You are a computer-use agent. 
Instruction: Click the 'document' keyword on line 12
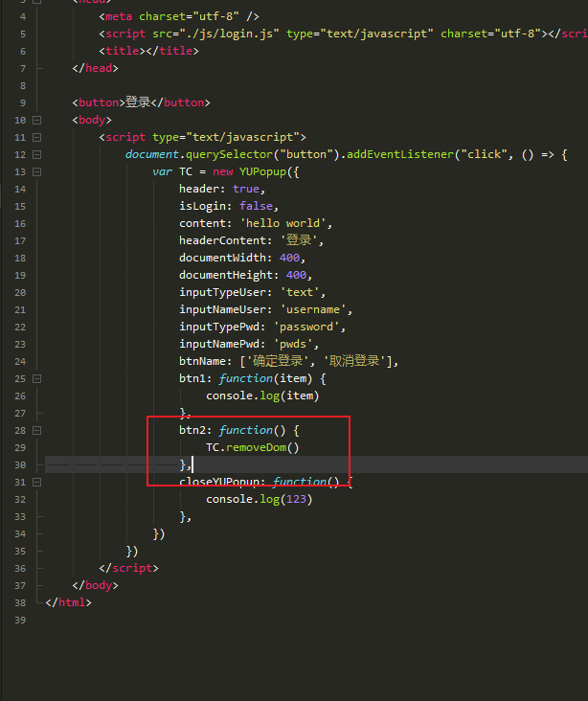click(152, 154)
